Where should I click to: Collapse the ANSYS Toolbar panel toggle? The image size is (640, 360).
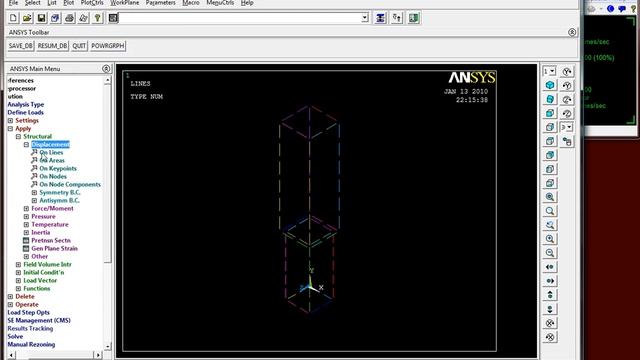(572, 32)
